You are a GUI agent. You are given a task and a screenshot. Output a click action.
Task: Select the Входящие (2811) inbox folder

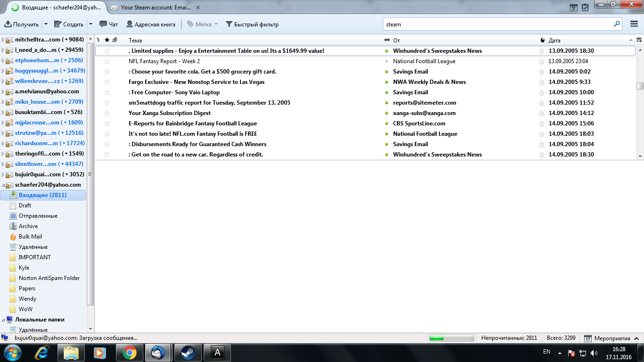pos(43,195)
